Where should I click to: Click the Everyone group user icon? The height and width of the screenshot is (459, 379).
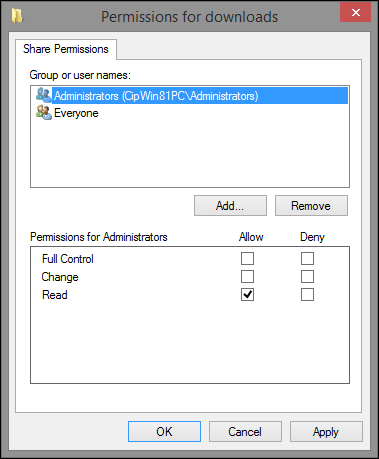click(44, 113)
